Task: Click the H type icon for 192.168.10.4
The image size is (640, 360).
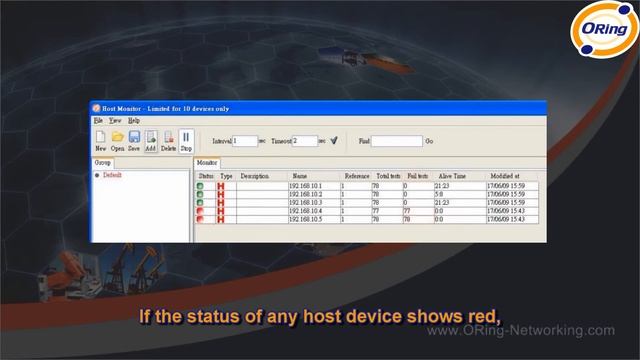Action: (x=221, y=211)
